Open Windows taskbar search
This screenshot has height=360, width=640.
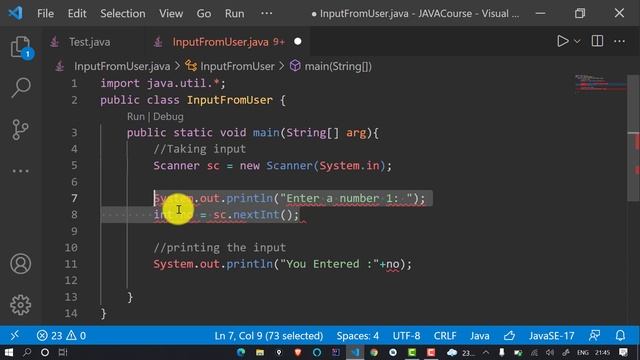(27, 352)
